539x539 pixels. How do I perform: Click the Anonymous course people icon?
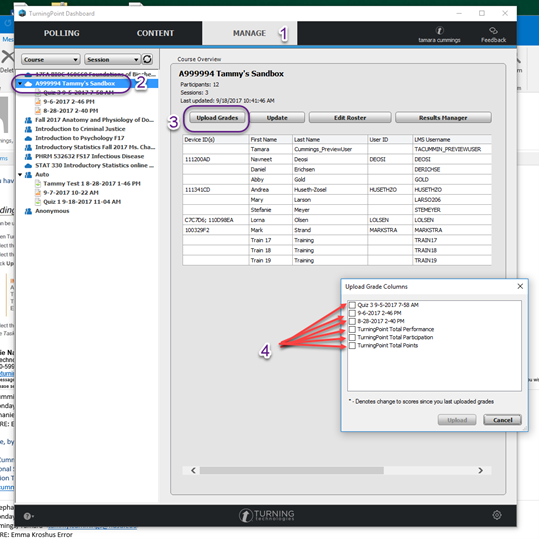28,211
